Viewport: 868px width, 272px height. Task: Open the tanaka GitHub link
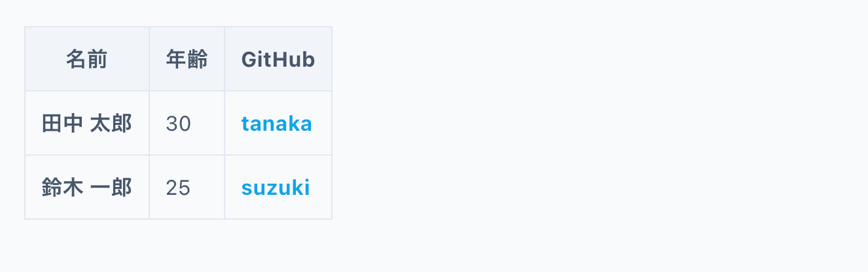click(276, 124)
